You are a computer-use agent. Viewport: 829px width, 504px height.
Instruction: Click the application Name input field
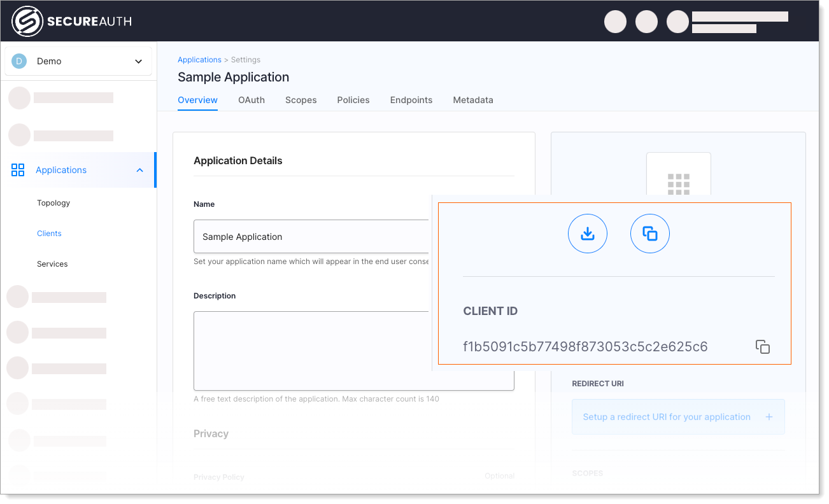(312, 237)
